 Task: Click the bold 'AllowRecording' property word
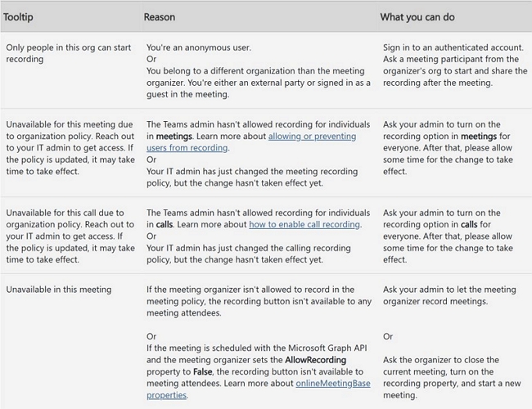(x=316, y=360)
